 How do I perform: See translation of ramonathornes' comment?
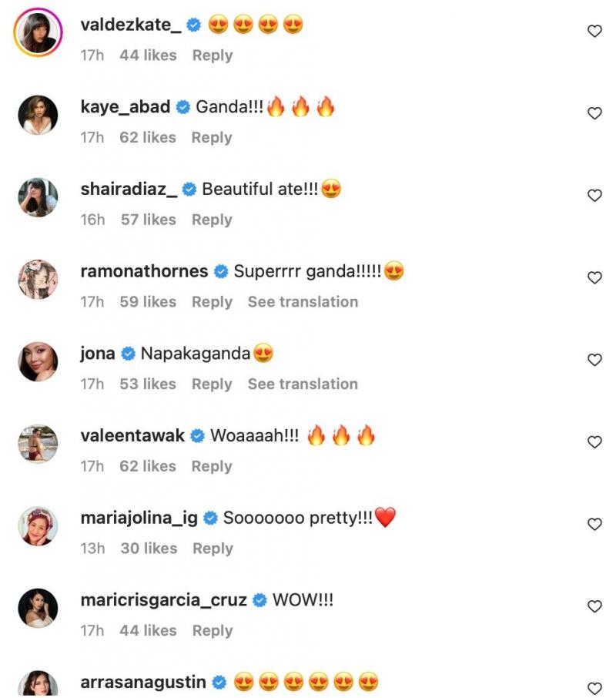point(303,302)
